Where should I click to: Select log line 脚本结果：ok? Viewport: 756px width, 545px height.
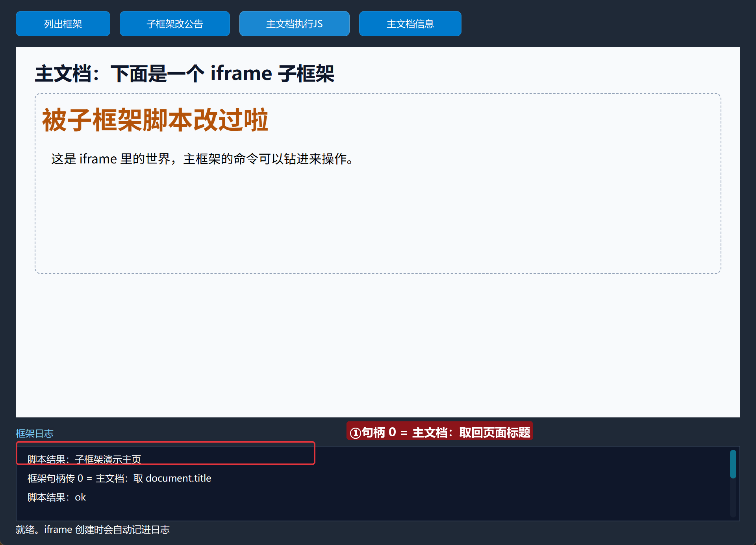57,497
